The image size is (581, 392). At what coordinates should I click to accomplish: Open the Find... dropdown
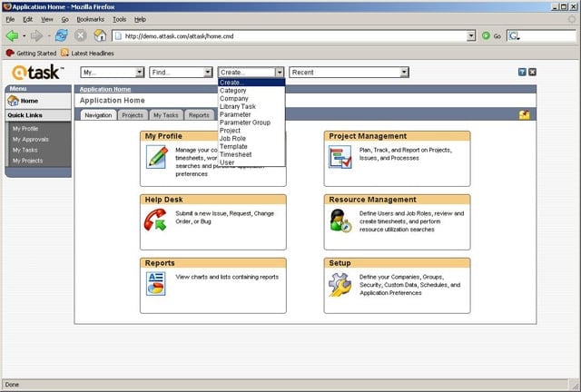181,73
